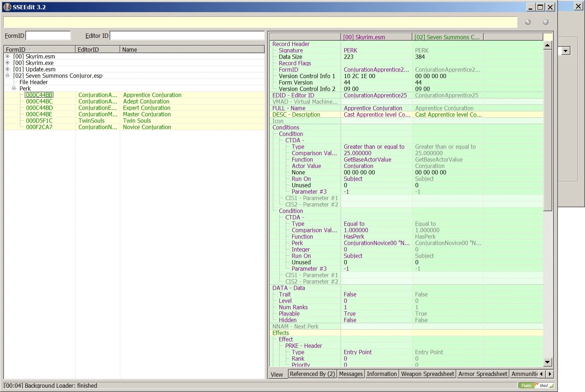Image resolution: width=585 pixels, height=392 pixels.
Task: Select record 000C44BB Apprentice Conjuration
Action: click(134, 95)
